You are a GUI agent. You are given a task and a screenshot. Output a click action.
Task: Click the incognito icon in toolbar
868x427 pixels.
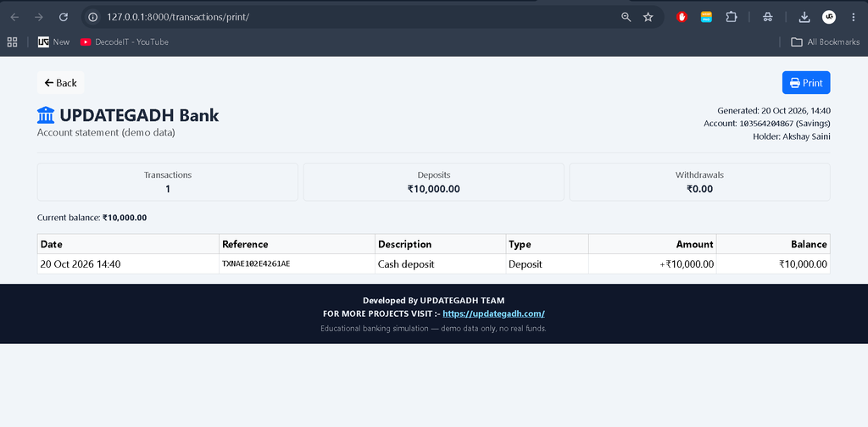(767, 17)
